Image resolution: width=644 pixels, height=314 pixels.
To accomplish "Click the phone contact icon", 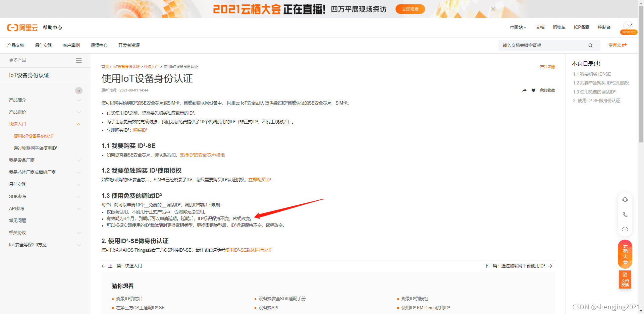I will 625,214.
